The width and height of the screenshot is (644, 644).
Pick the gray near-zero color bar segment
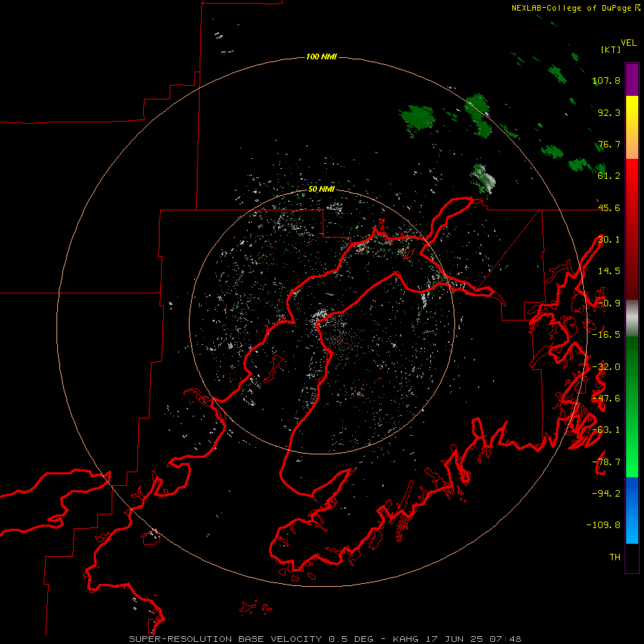click(x=632, y=318)
